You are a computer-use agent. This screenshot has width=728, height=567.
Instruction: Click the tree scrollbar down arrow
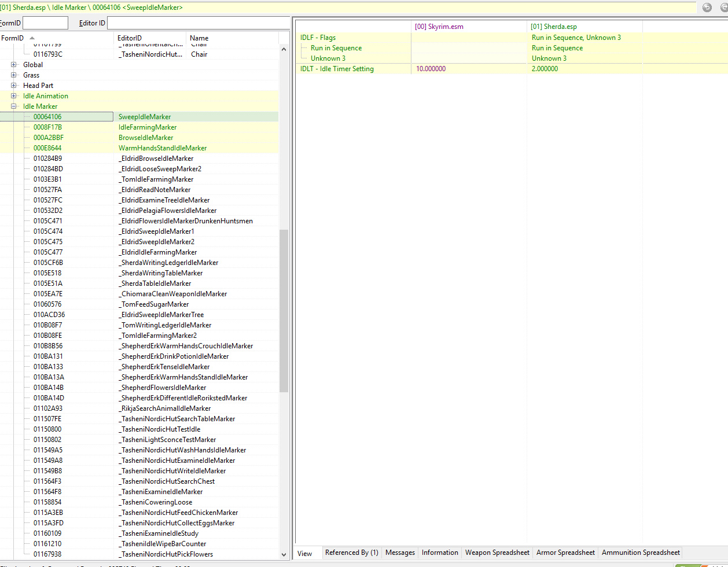(x=284, y=554)
